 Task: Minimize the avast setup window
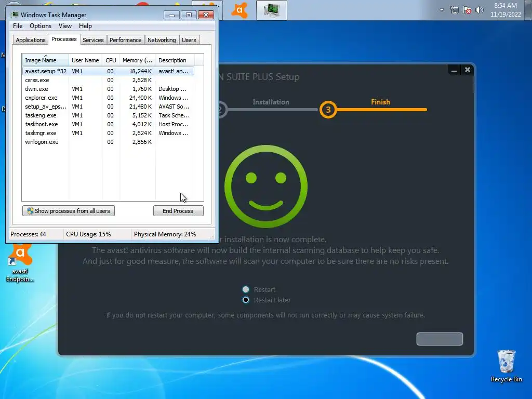[x=454, y=70]
